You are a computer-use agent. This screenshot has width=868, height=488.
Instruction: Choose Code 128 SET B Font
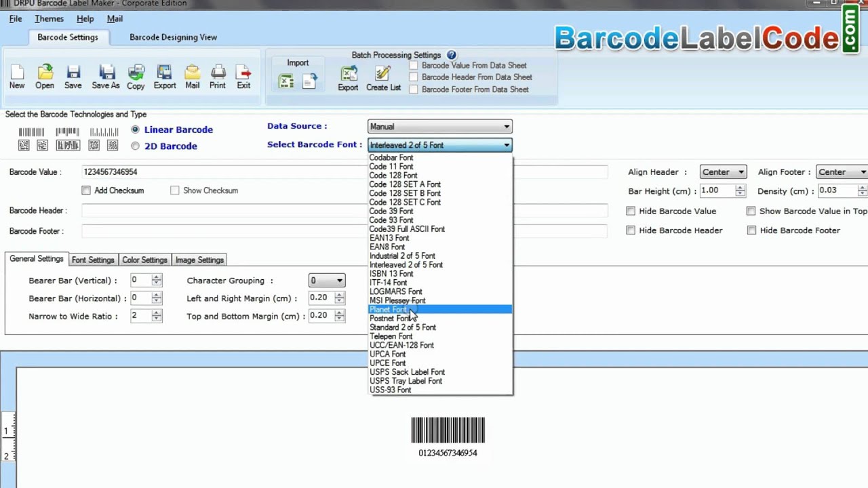pos(440,193)
